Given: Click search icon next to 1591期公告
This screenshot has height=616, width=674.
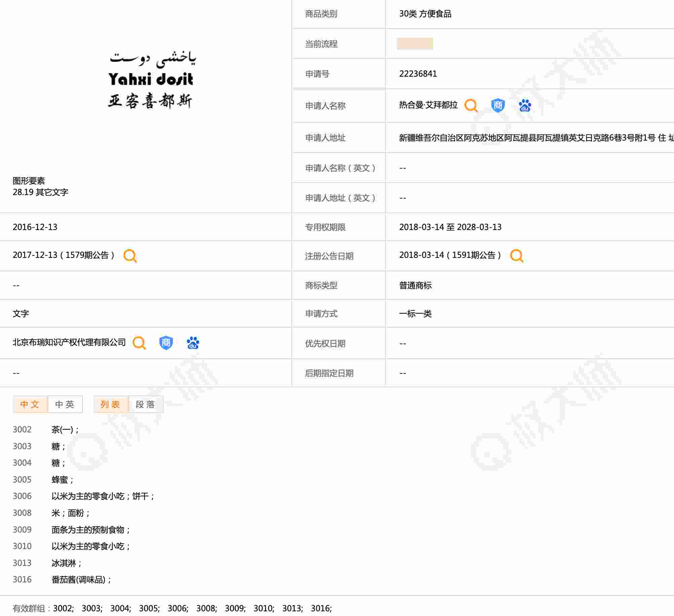Looking at the screenshot, I should pos(517,256).
